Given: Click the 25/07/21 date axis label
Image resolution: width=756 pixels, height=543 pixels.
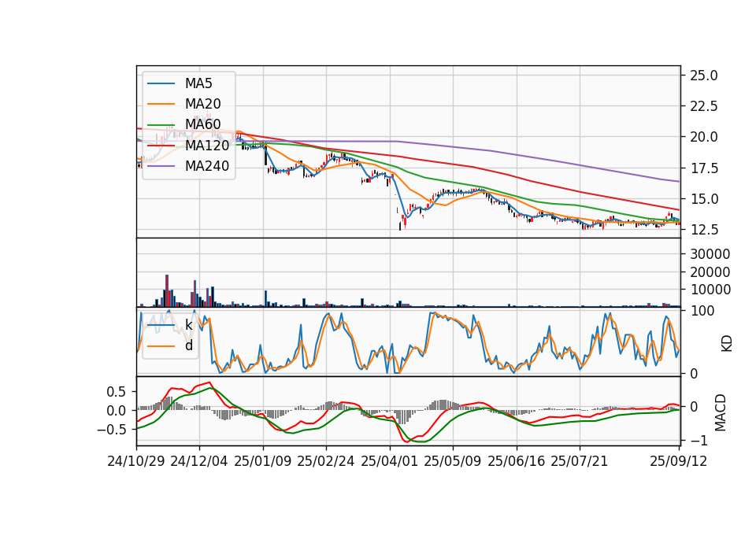Looking at the screenshot, I should (579, 461).
